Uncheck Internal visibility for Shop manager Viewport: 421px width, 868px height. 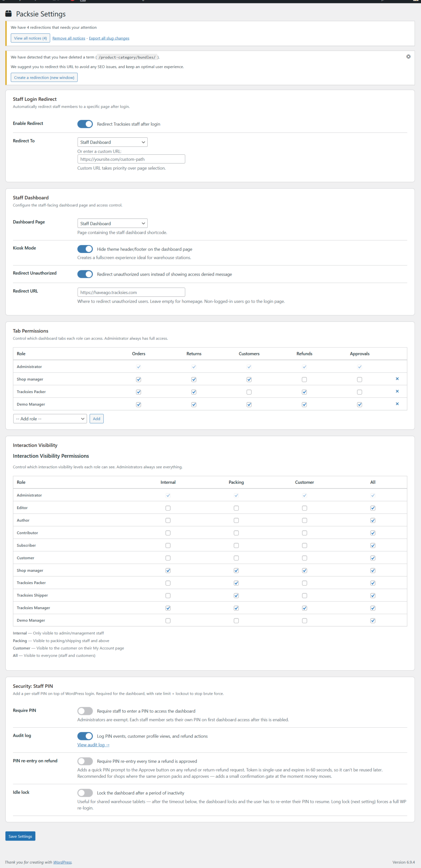click(168, 570)
